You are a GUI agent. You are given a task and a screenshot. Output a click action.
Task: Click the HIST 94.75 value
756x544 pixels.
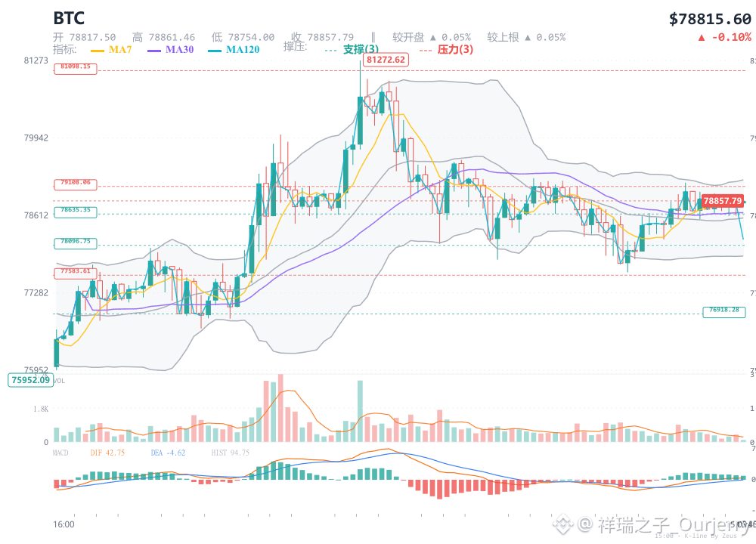pyautogui.click(x=230, y=453)
